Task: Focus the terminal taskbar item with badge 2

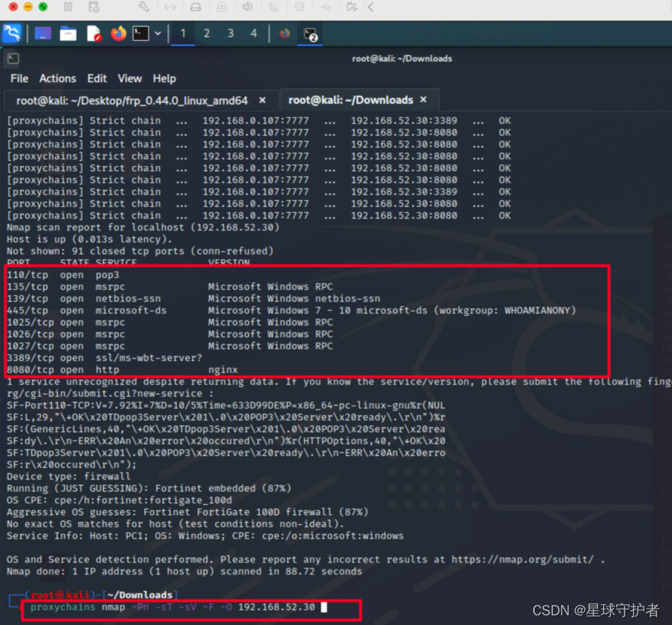Action: [310, 34]
